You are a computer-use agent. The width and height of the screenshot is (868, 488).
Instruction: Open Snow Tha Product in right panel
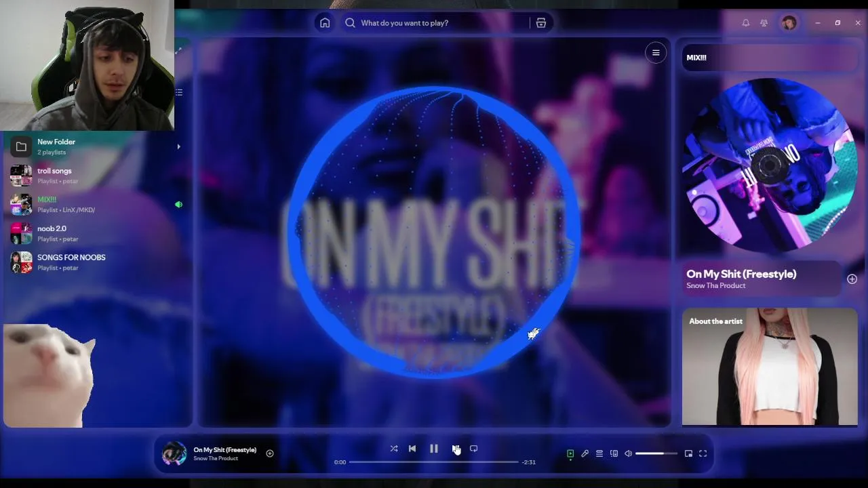715,286
